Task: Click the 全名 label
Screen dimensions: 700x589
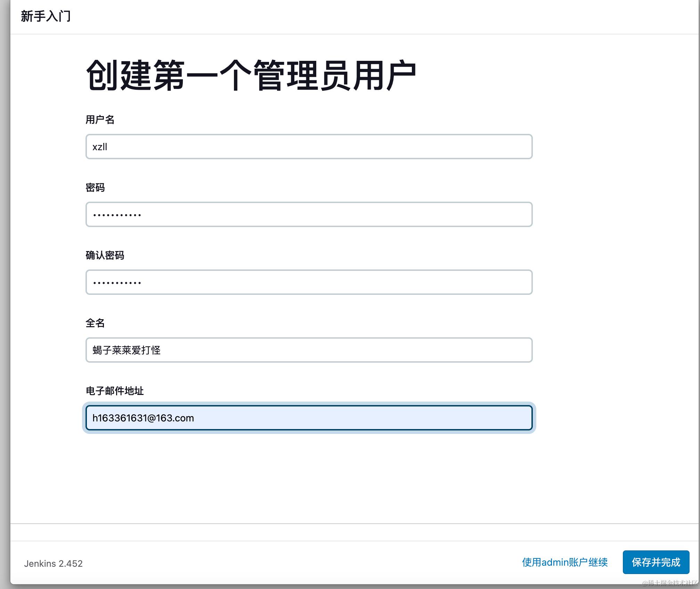Action: point(95,323)
